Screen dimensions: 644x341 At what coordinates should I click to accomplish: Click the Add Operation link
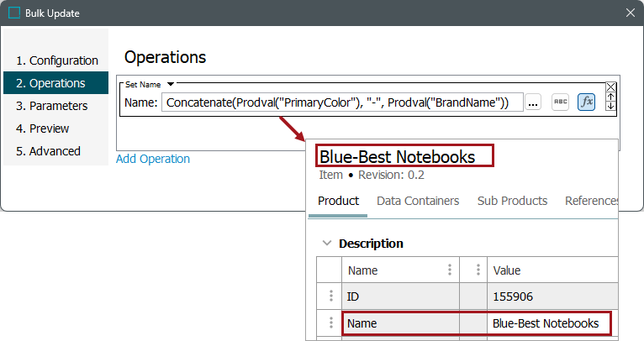tap(153, 159)
